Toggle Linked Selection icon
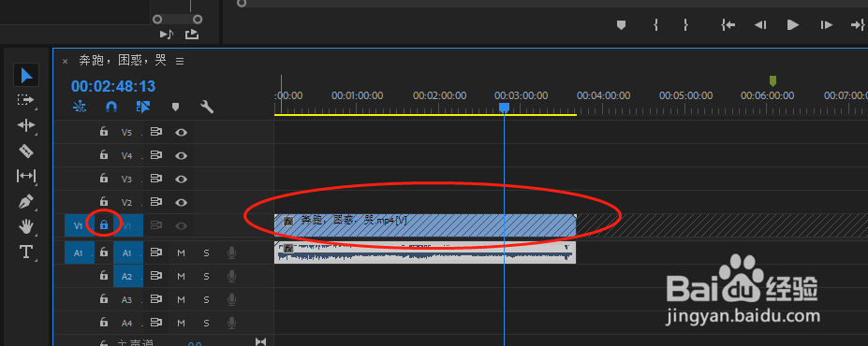The height and width of the screenshot is (346, 868). coord(143,106)
